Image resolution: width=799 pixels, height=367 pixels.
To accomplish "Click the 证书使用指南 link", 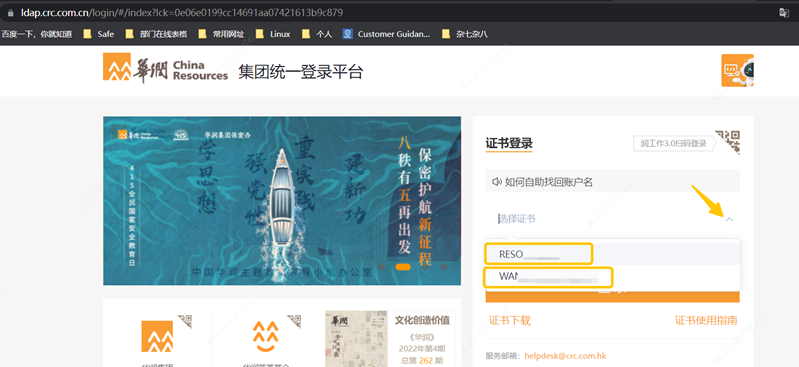I will [706, 321].
